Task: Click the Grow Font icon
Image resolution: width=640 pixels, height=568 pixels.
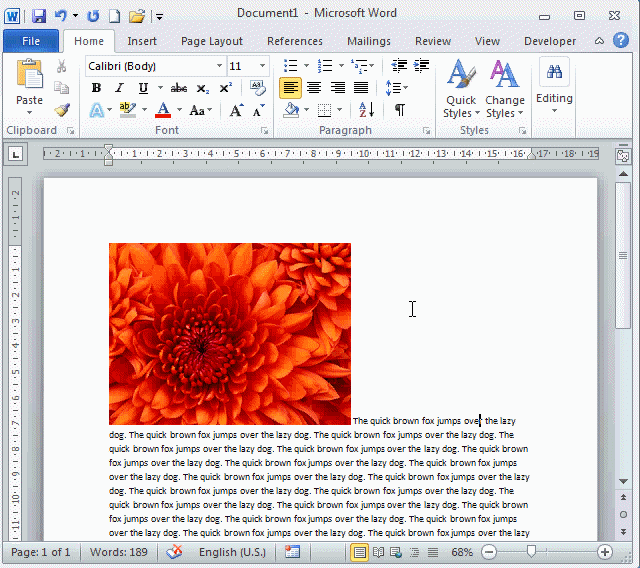Action: [x=236, y=110]
